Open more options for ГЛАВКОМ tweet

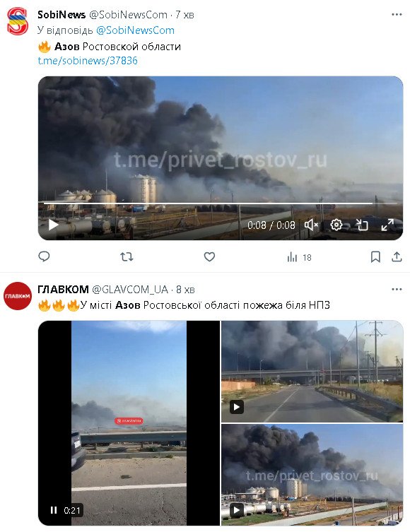point(397,290)
